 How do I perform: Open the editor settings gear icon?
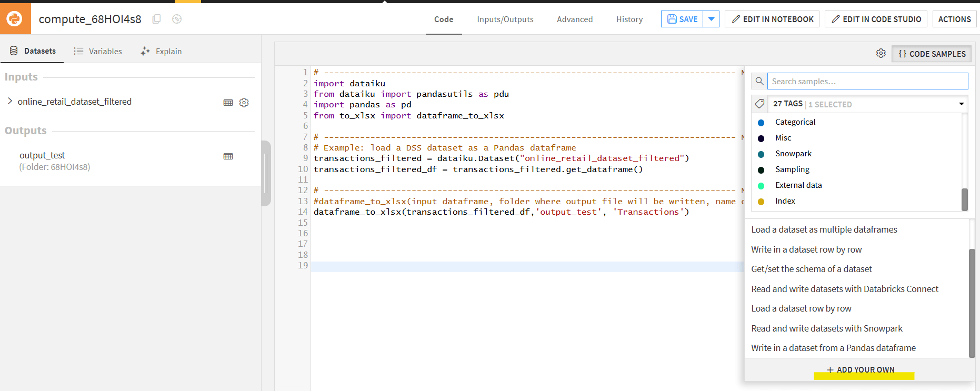click(881, 53)
